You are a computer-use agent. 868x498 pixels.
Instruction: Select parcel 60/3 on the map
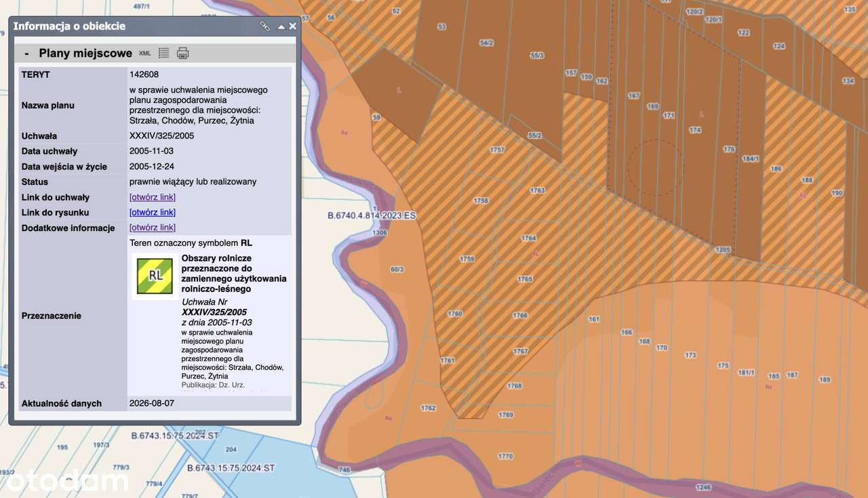click(x=397, y=269)
